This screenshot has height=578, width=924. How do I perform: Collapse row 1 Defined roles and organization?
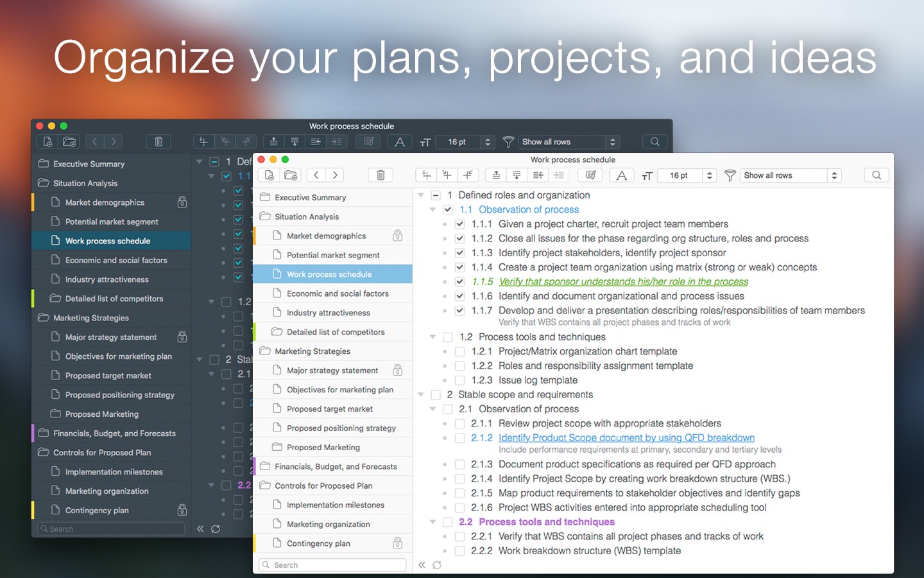421,195
